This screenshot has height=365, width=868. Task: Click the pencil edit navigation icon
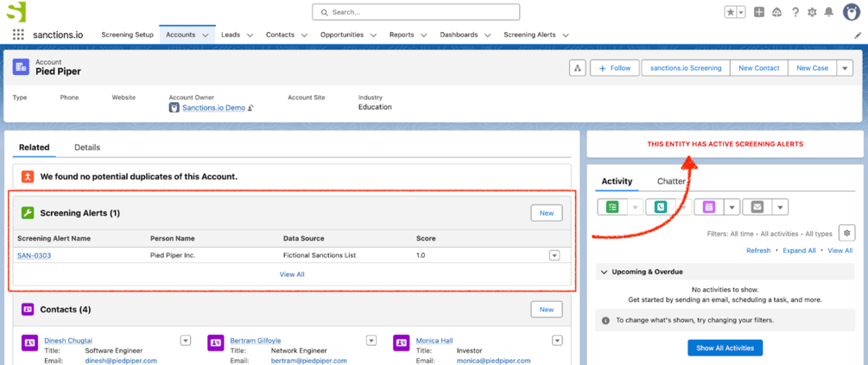pos(858,35)
